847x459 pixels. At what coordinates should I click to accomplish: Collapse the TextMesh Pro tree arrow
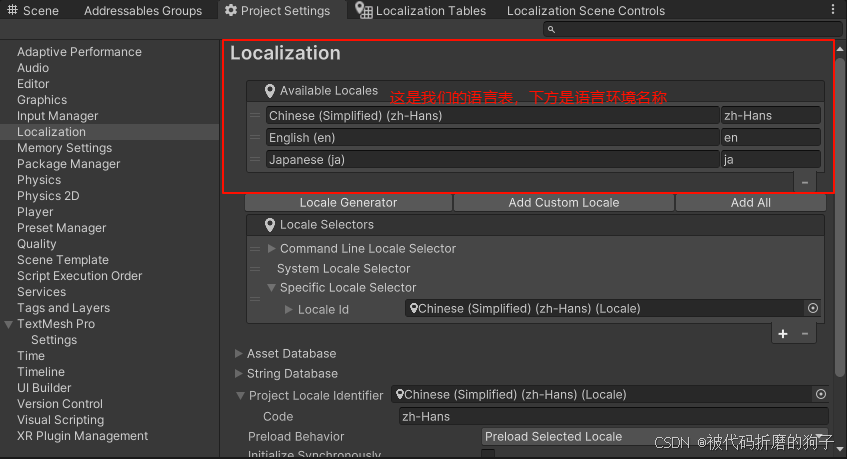tap(8, 325)
